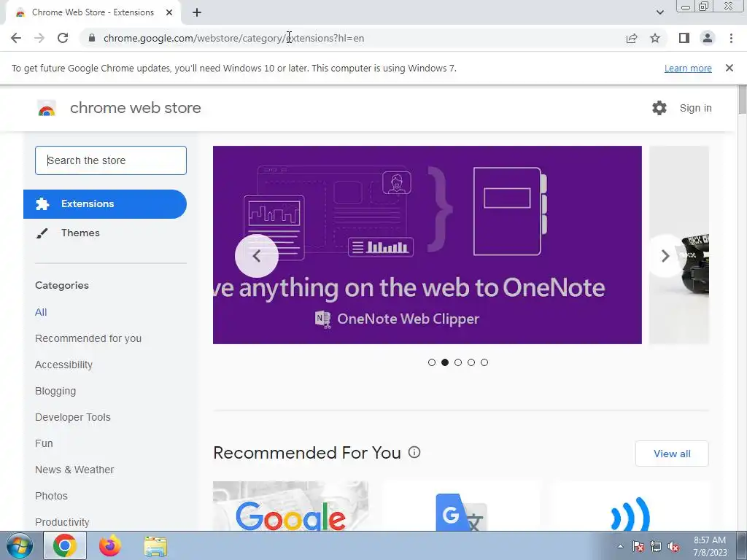Choose the All category

41,312
